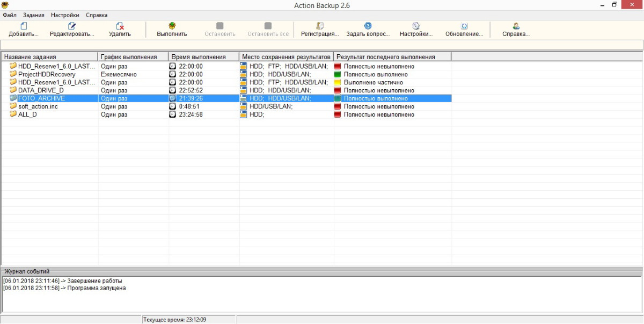Image resolution: width=644 pixels, height=324 pixels.
Task: Select the soft_action.inc task name
Action: [x=38, y=106]
